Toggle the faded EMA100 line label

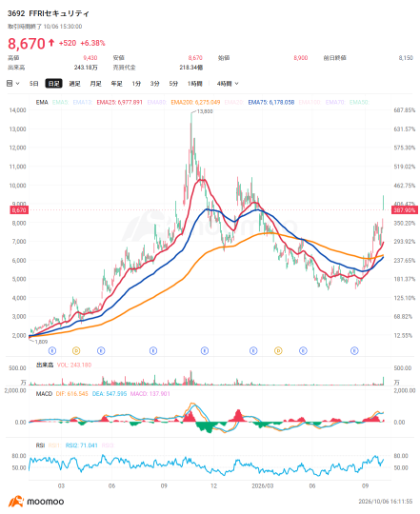pos(310,102)
